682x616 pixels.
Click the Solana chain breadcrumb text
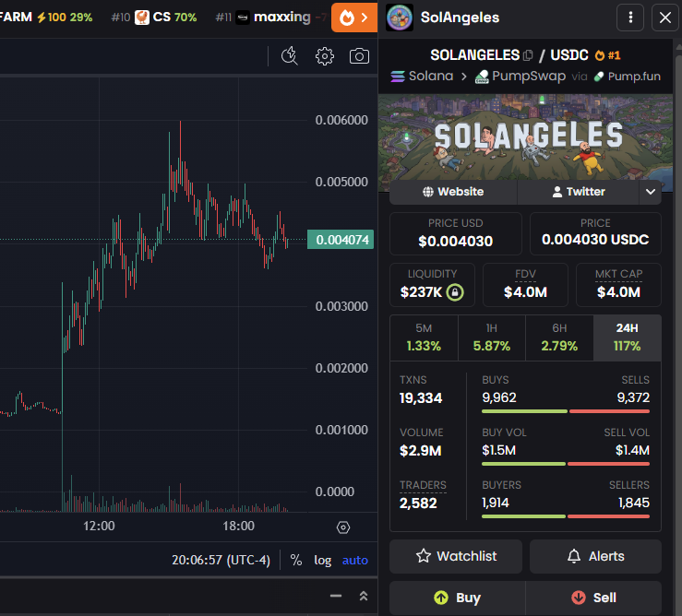click(x=431, y=76)
